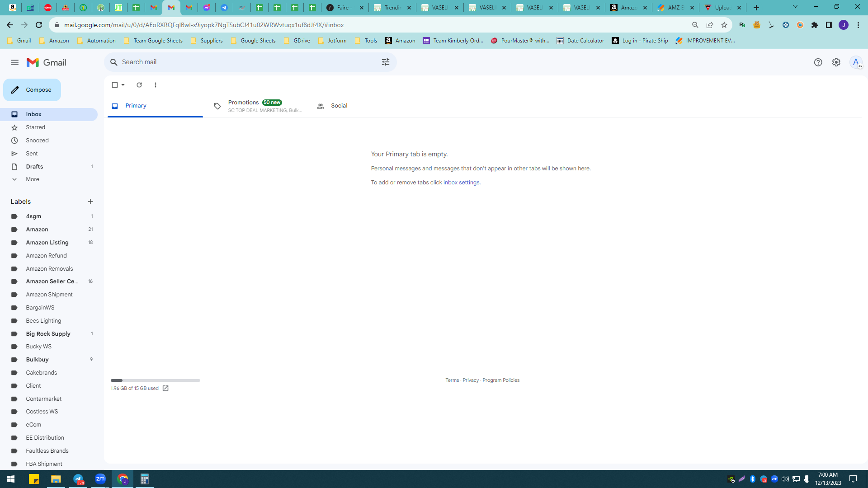Open a new browser tab
The height and width of the screenshot is (488, 868).
click(x=756, y=8)
